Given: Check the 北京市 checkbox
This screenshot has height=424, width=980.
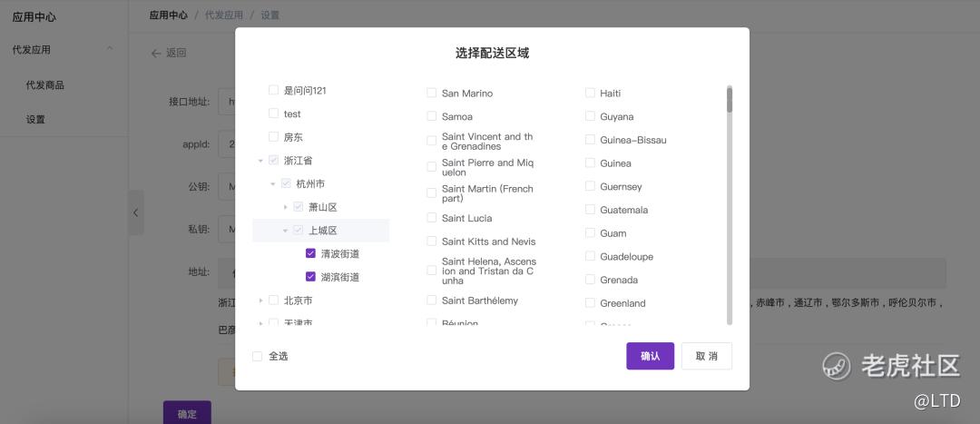Looking at the screenshot, I should point(273,301).
